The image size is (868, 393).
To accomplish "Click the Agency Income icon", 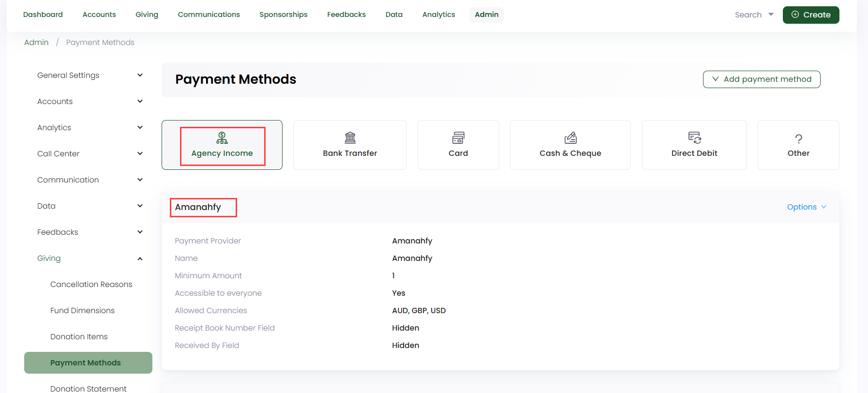I will (x=222, y=138).
